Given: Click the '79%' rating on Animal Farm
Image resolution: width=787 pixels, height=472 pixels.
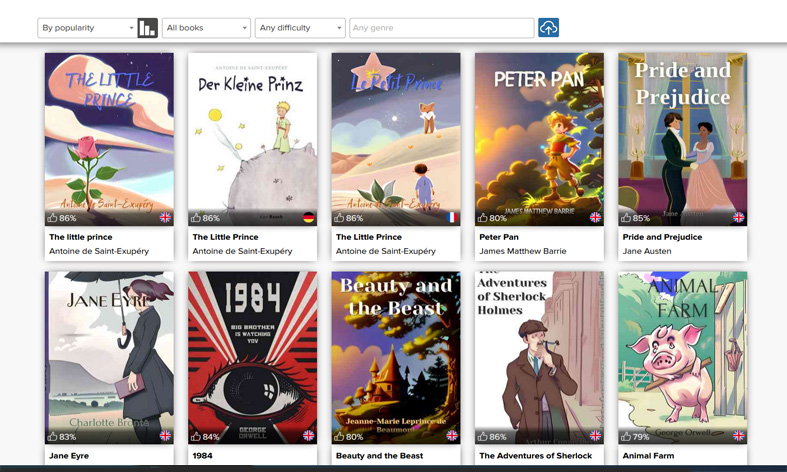Looking at the screenshot, I should coord(641,437).
